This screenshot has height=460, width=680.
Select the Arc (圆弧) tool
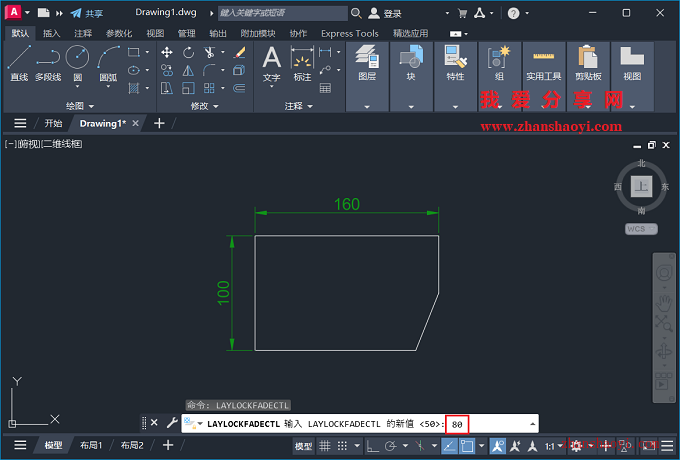[x=108, y=63]
